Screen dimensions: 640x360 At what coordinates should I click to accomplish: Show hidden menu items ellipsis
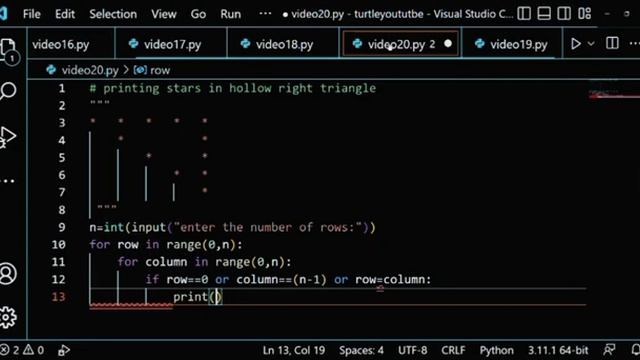click(x=265, y=14)
